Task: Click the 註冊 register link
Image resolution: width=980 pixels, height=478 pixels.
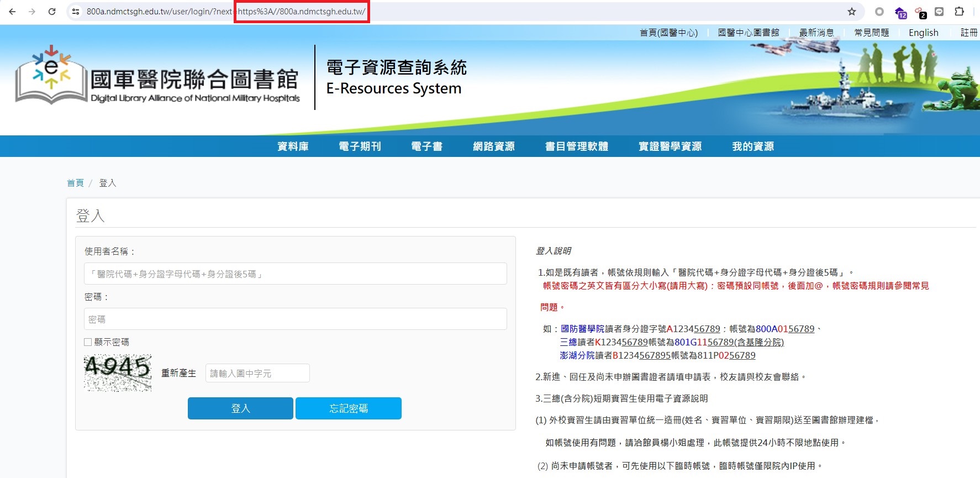Action: tap(969, 33)
